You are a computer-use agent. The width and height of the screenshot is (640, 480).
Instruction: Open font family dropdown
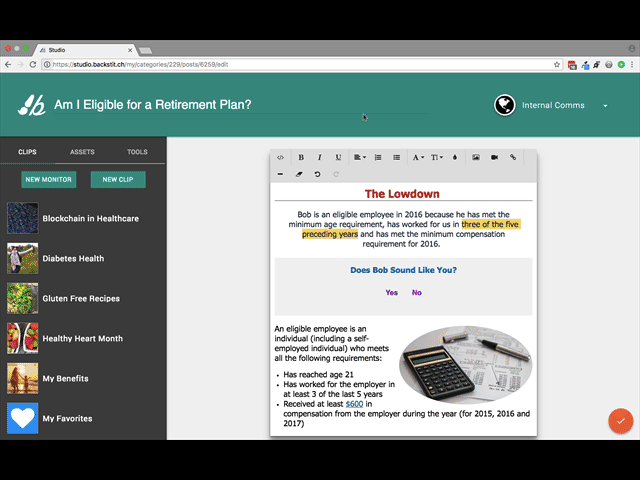(418, 158)
